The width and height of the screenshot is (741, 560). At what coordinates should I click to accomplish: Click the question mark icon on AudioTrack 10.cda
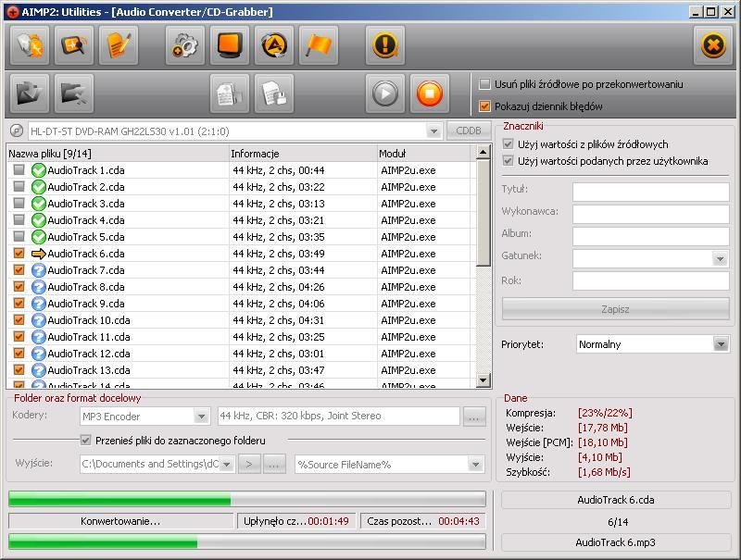[38, 320]
